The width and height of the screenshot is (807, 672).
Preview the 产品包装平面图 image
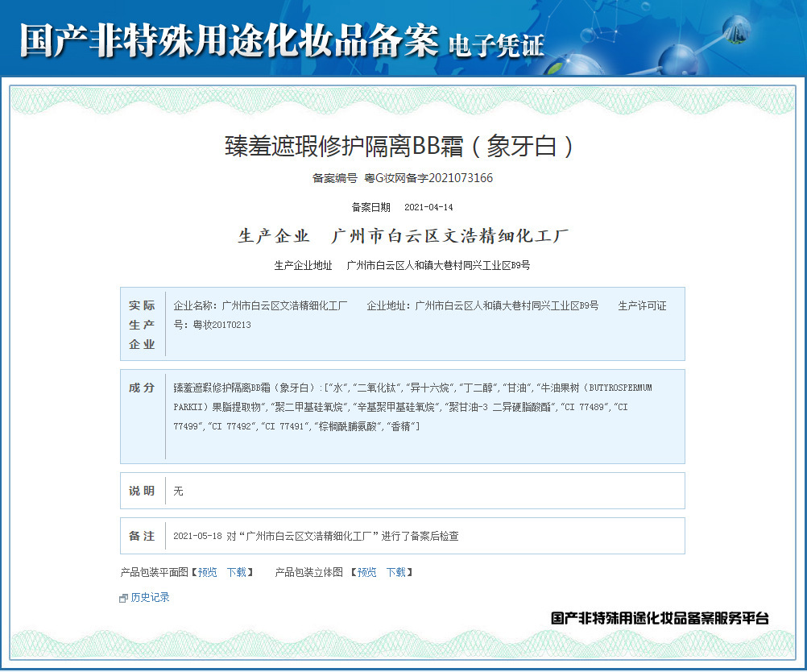208,572
